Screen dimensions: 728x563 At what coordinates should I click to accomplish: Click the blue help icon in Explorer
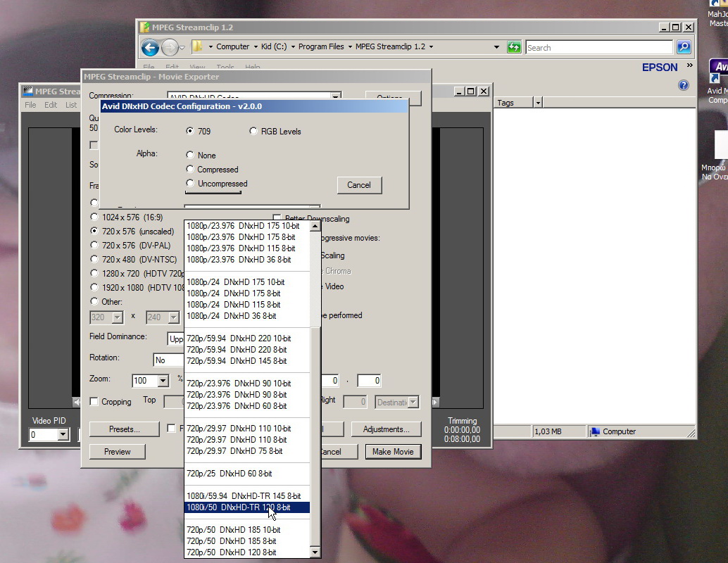[x=684, y=85]
